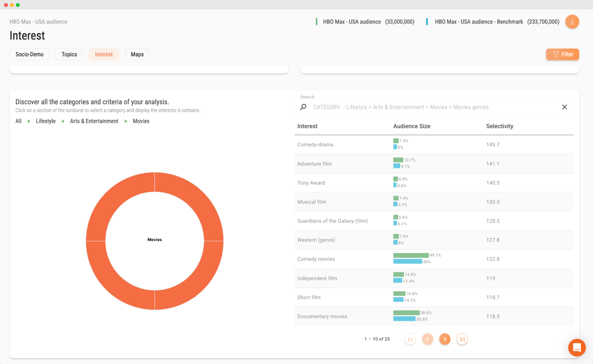Select Guardians of the Galaxy (film) row
This screenshot has height=364, width=593.
pyautogui.click(x=434, y=221)
